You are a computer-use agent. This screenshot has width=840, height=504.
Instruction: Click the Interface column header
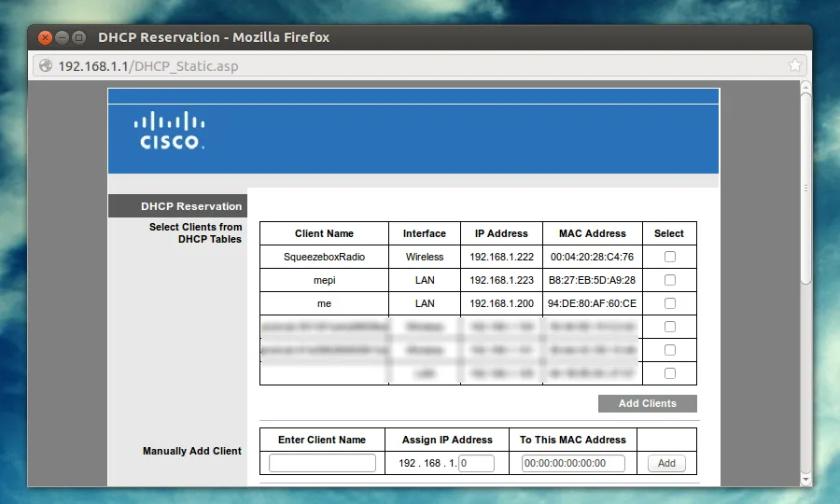coord(425,233)
